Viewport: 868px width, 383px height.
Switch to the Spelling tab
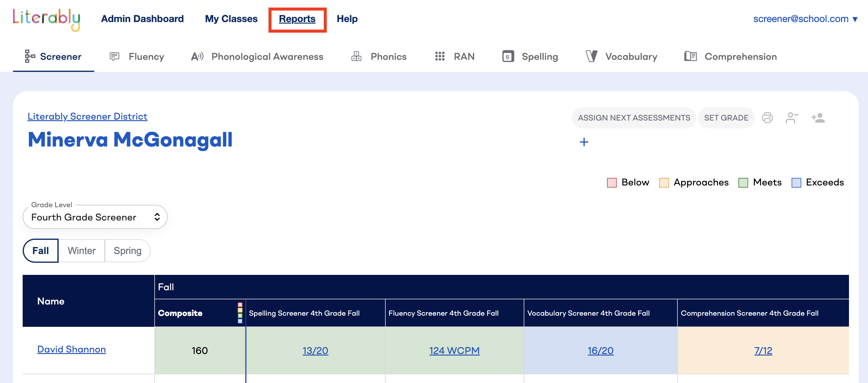pos(530,56)
